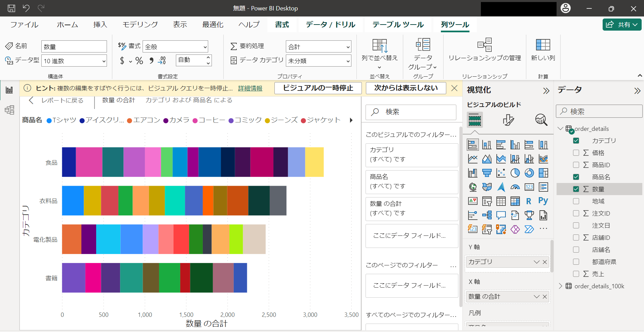644x332 pixels.
Task: Select the clustered bar chart visual
Action: (501, 145)
